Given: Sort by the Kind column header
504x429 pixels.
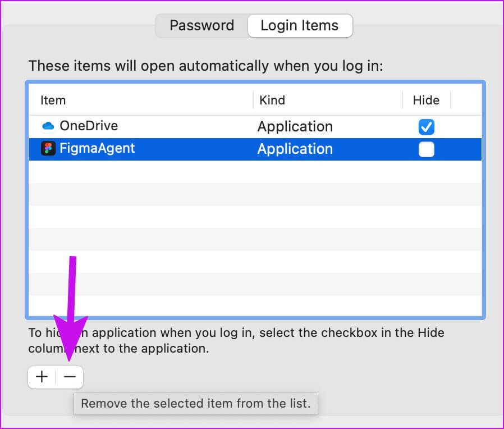Looking at the screenshot, I should point(272,101).
